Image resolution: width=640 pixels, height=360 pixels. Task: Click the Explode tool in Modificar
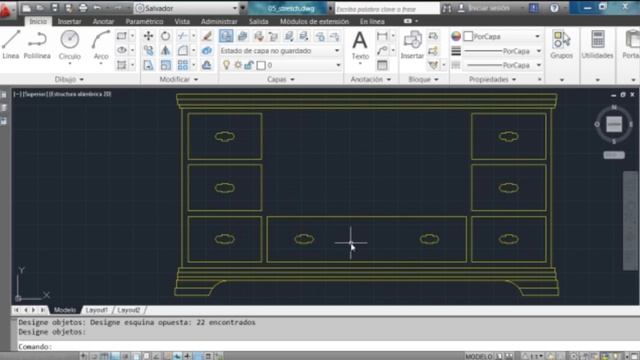tap(207, 51)
